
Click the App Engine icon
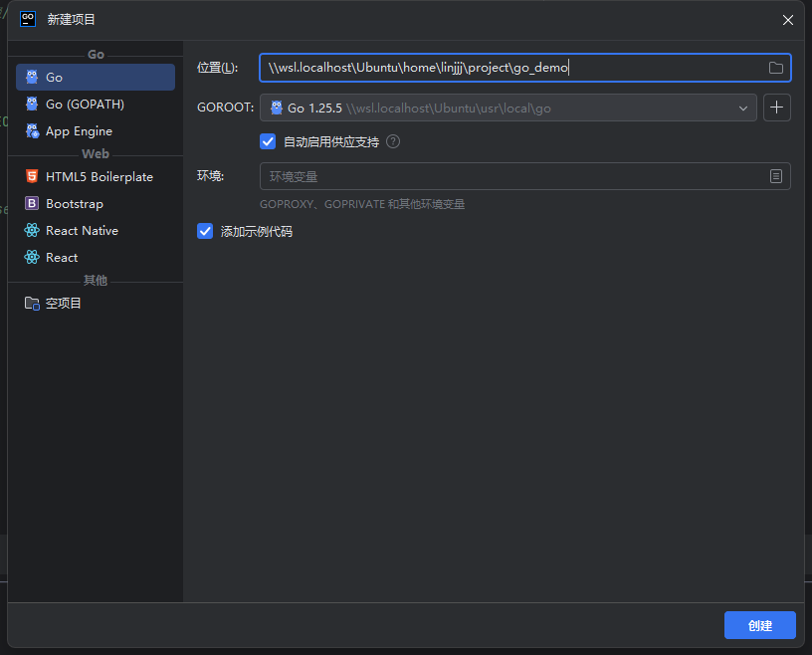(x=32, y=131)
